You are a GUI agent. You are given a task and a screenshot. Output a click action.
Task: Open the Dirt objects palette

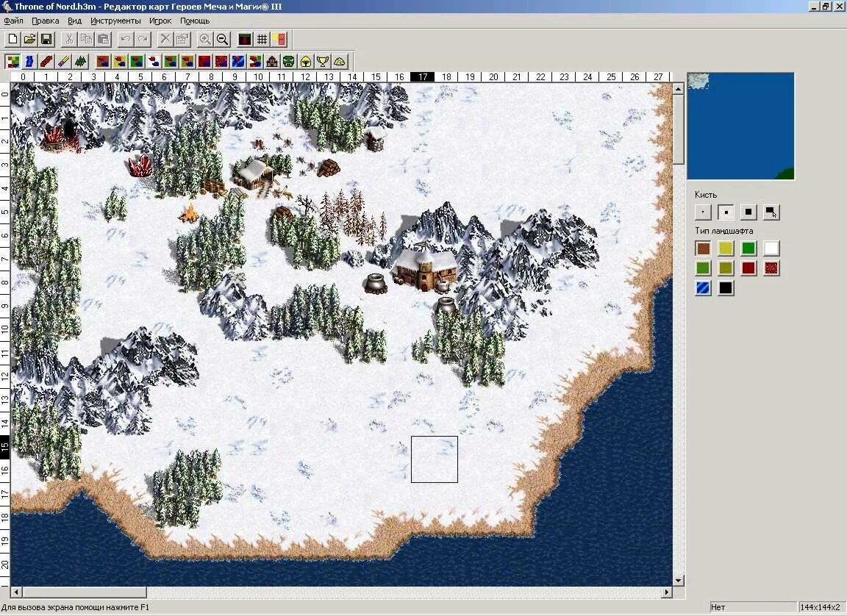point(103,61)
